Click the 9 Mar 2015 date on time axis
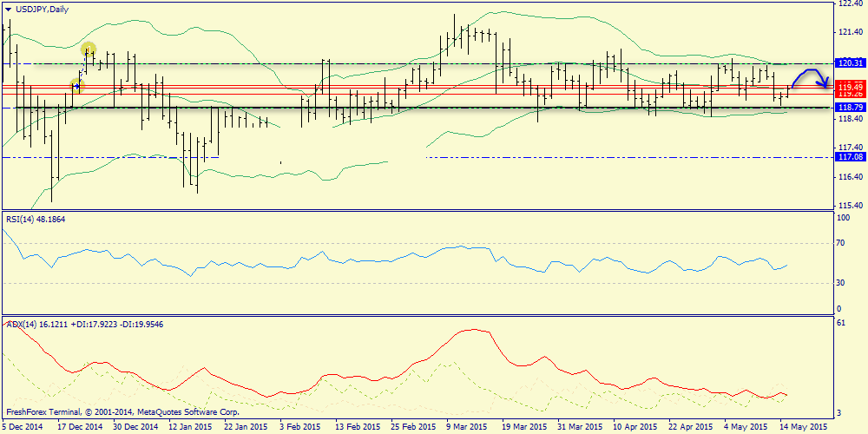Screen dimensions: 868x434 pos(468,427)
